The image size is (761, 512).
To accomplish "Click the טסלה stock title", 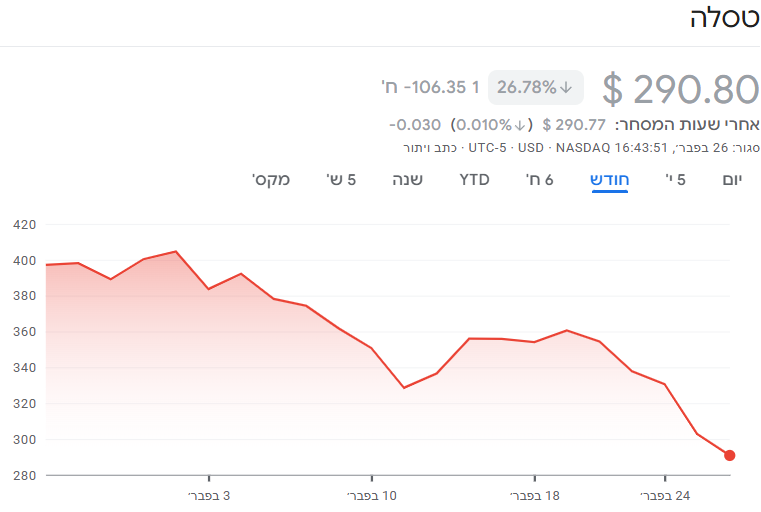I will [725, 19].
